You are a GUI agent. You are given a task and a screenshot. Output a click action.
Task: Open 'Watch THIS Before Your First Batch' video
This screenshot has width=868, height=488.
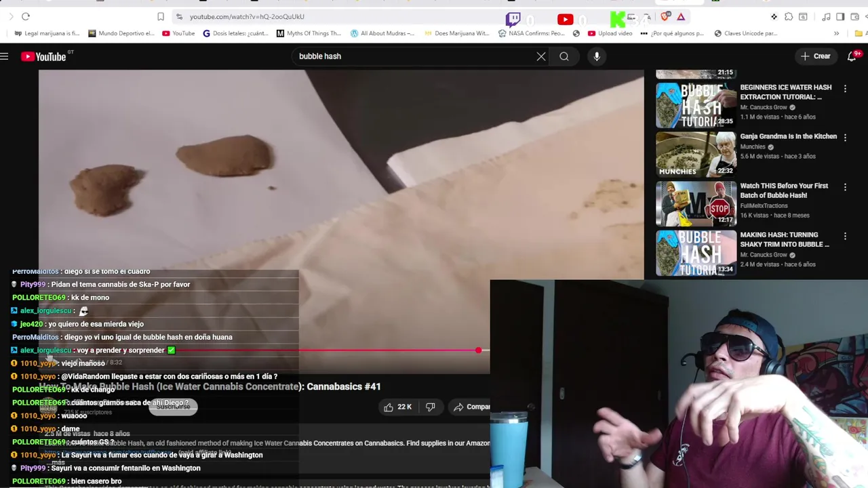point(784,190)
